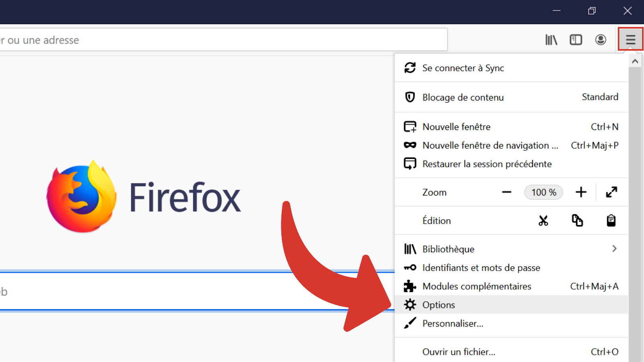Click the content blocking shield icon
The height and width of the screenshot is (362, 644).
tap(410, 97)
